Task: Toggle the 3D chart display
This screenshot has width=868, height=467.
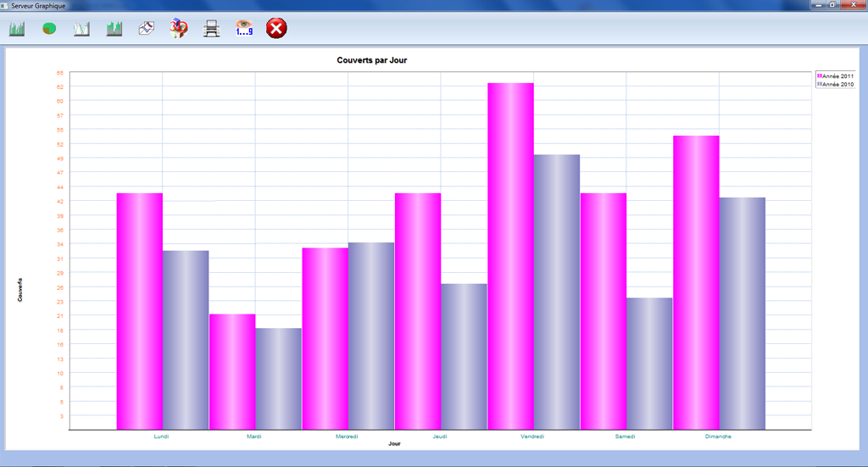Action: [179, 29]
